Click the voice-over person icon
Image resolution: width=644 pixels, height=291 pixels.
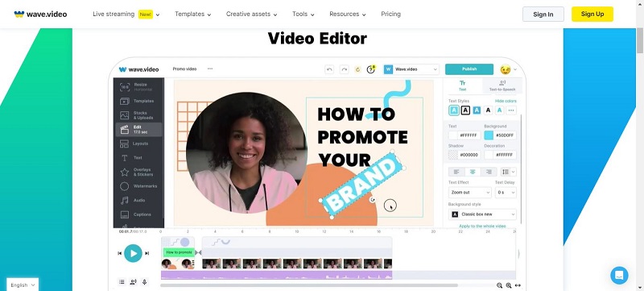133,282
